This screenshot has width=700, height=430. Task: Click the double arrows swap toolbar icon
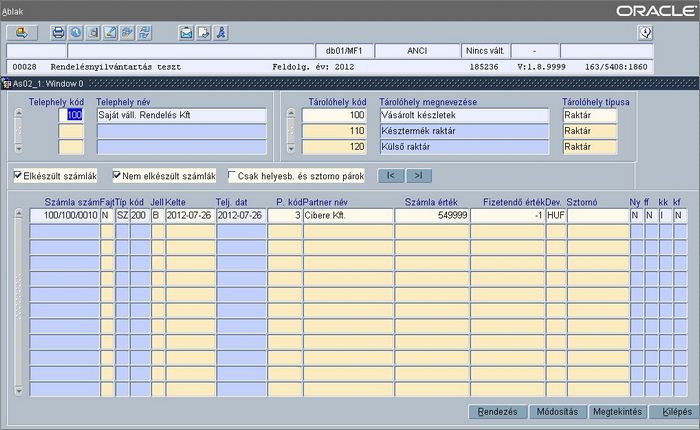pos(127,33)
